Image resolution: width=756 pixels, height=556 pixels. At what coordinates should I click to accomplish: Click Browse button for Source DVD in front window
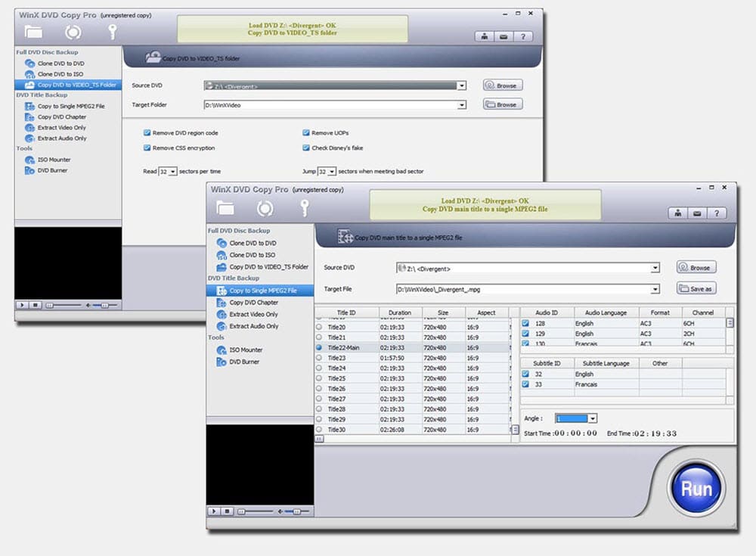point(696,267)
